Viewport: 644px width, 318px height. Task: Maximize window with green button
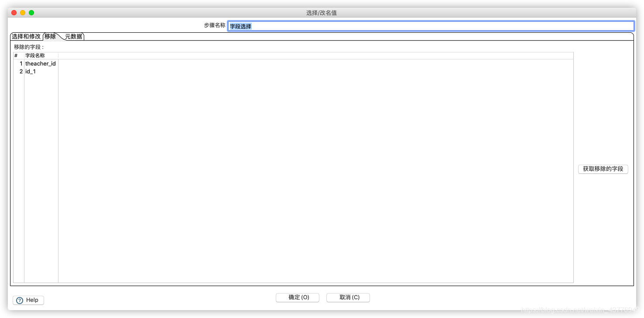31,13
